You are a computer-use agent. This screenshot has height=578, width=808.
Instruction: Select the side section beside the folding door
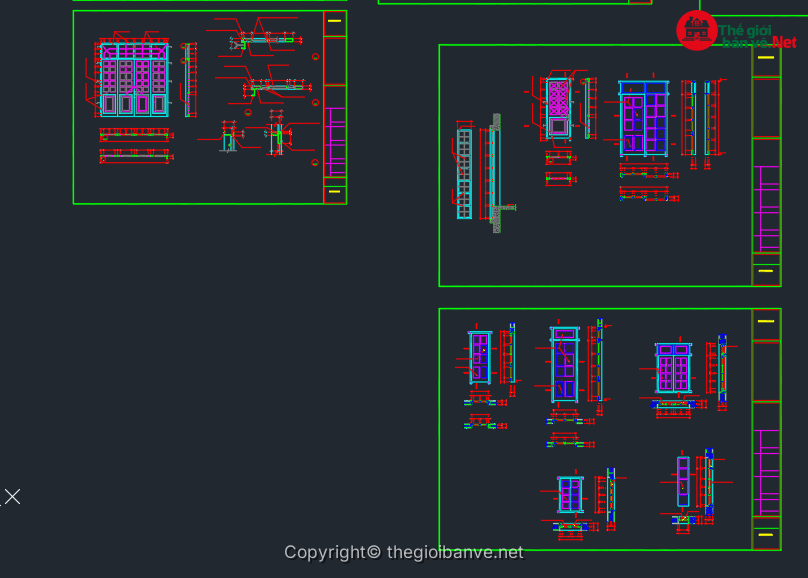pyautogui.click(x=186, y=79)
